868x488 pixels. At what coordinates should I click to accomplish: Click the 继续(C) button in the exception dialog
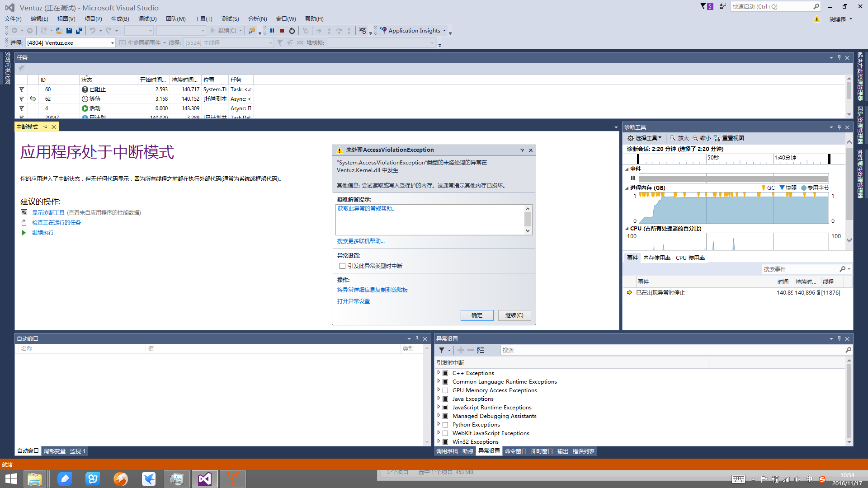(x=514, y=315)
